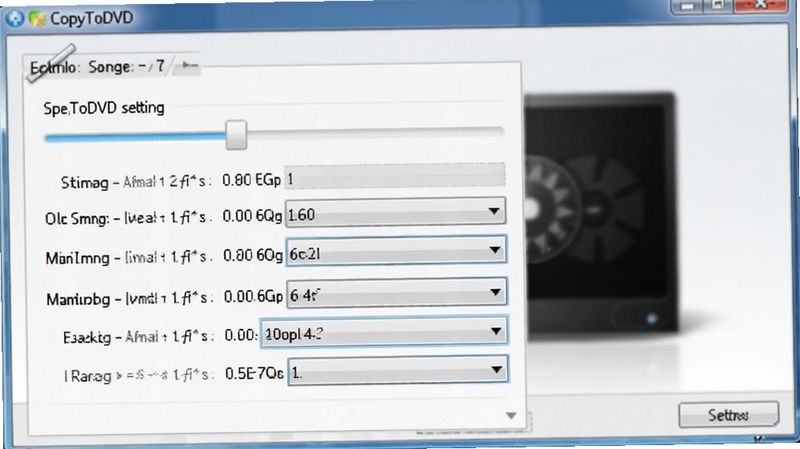Click the pencil icon on the settings tab
This screenshot has height=449, width=800.
52,63
